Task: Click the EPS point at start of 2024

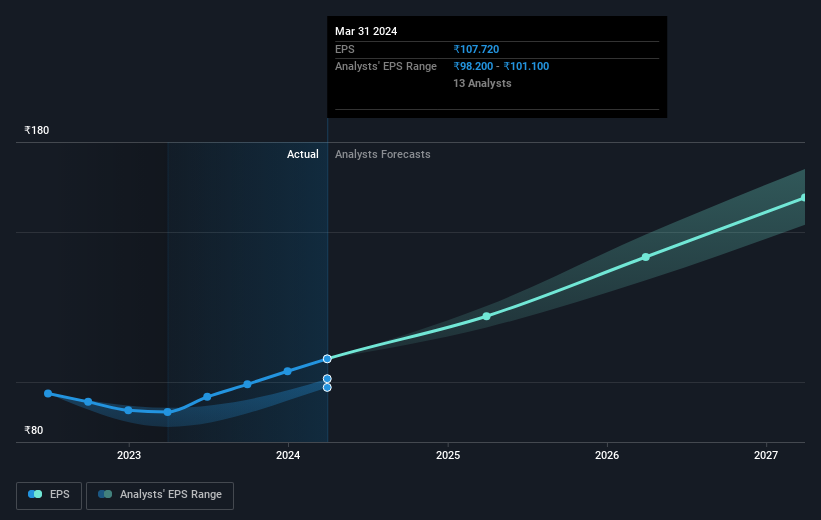Action: click(287, 371)
